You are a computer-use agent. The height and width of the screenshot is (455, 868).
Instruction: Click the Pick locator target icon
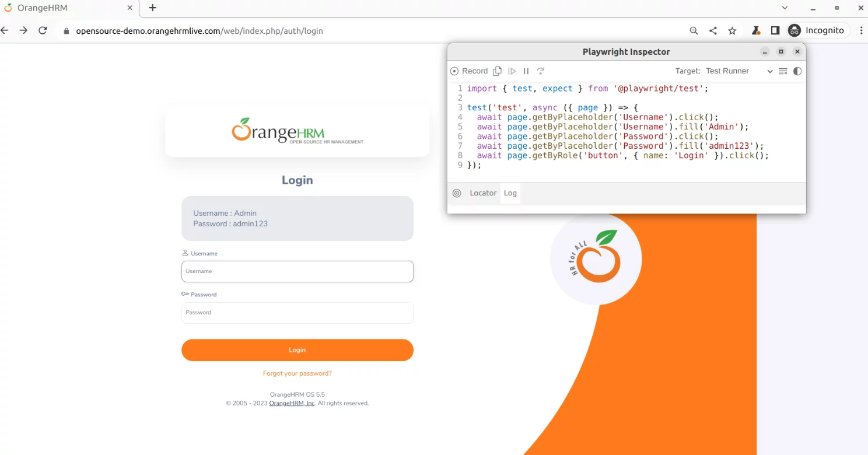pyautogui.click(x=457, y=193)
